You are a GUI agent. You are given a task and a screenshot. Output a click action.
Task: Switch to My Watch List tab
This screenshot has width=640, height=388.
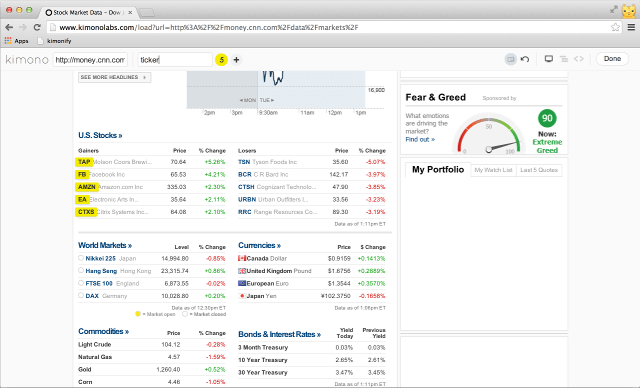[x=493, y=170]
